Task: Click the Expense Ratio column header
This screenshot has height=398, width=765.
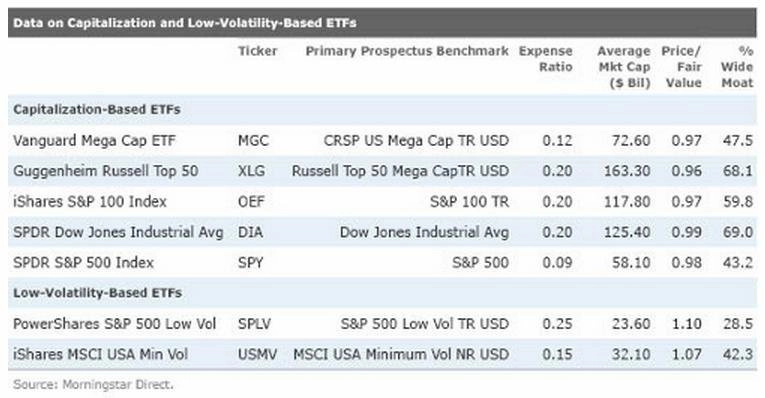Action: [x=545, y=59]
